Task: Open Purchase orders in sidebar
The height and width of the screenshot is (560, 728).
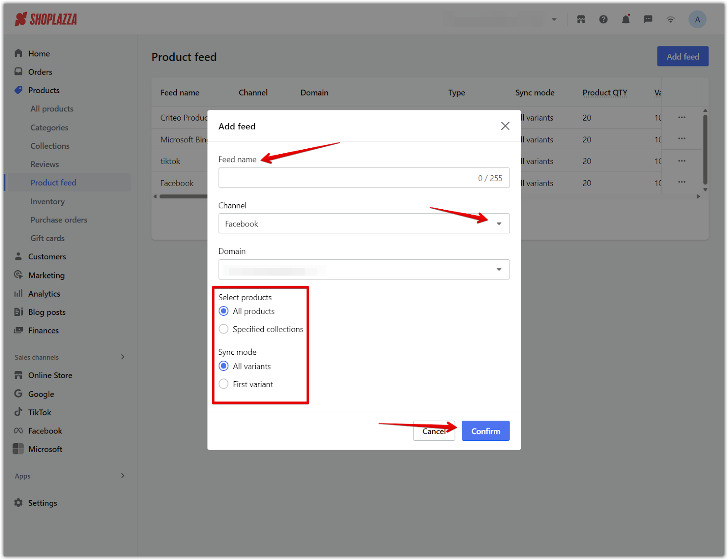Action: [x=59, y=220]
